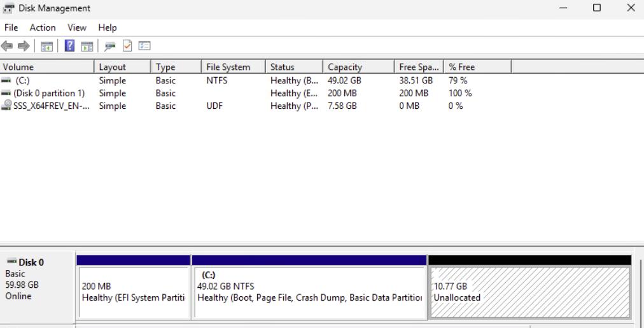Open the View menu
Screen dimensions: 644x328
[x=77, y=27]
